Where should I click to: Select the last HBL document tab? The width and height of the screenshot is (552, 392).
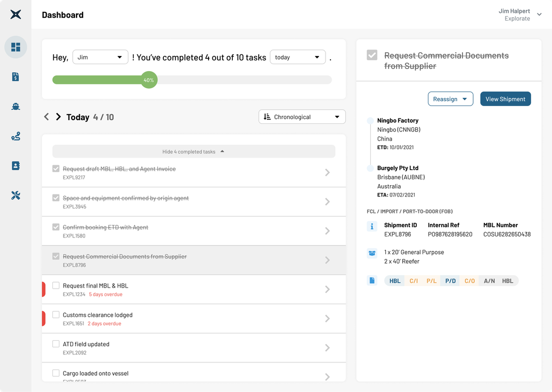pyautogui.click(x=508, y=281)
